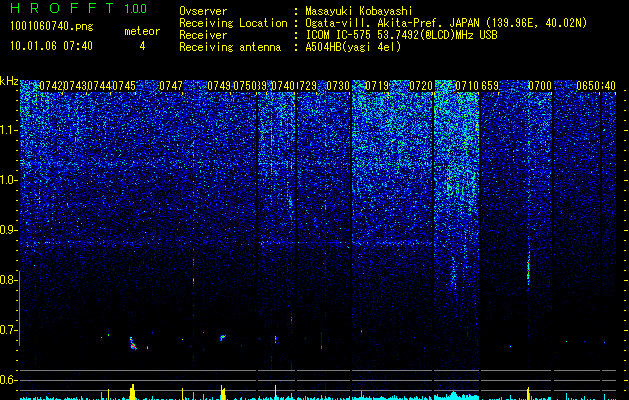The height and width of the screenshot is (400, 629).
Task: Select the ICOM IC-575 receiver description
Action: (401, 35)
